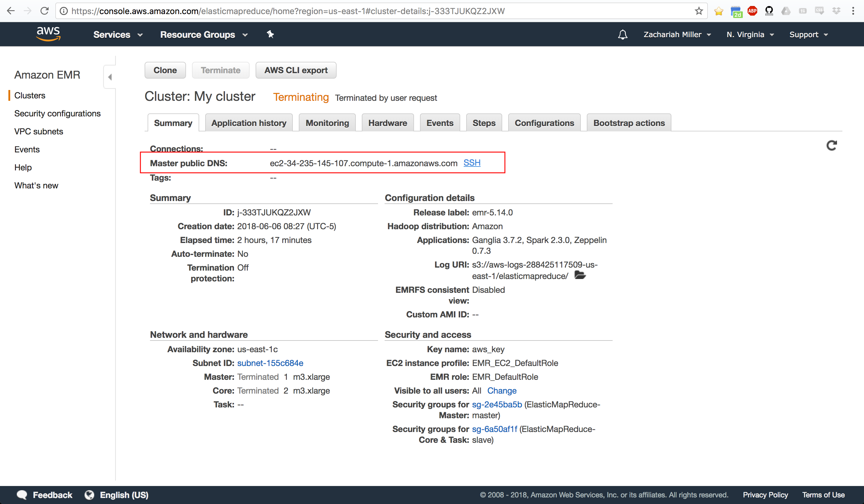The width and height of the screenshot is (864, 504).
Task: Click Change next to Visible to all users
Action: click(502, 391)
